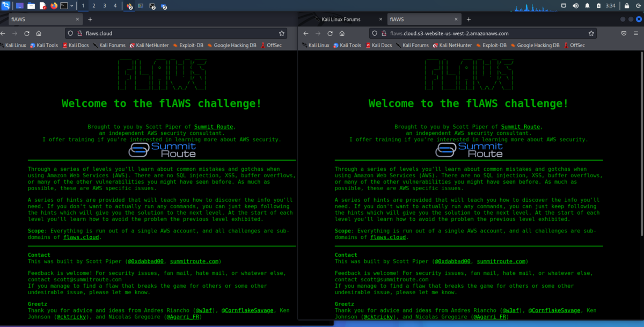
Task: Close the Kali Linux Forums tab
Action: click(380, 19)
